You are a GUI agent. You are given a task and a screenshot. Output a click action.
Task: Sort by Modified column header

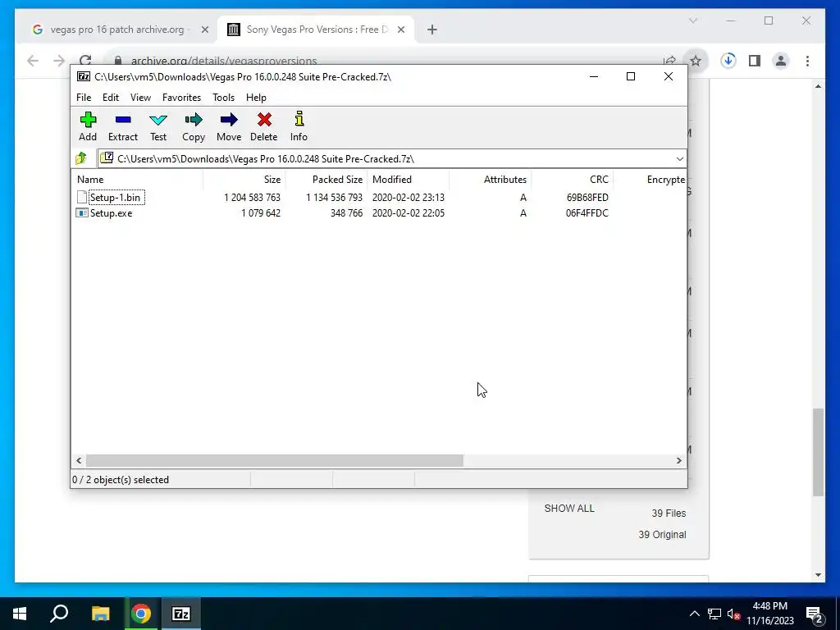pyautogui.click(x=409, y=180)
